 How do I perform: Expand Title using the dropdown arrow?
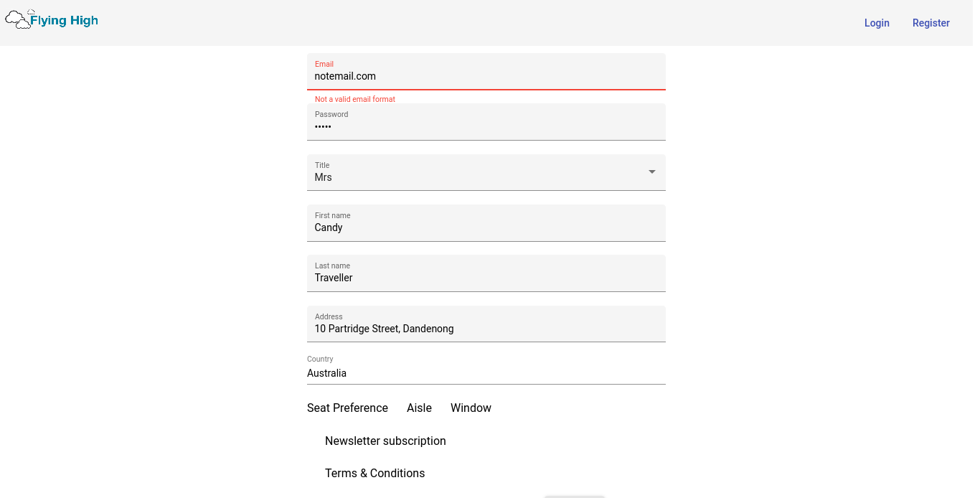point(651,172)
